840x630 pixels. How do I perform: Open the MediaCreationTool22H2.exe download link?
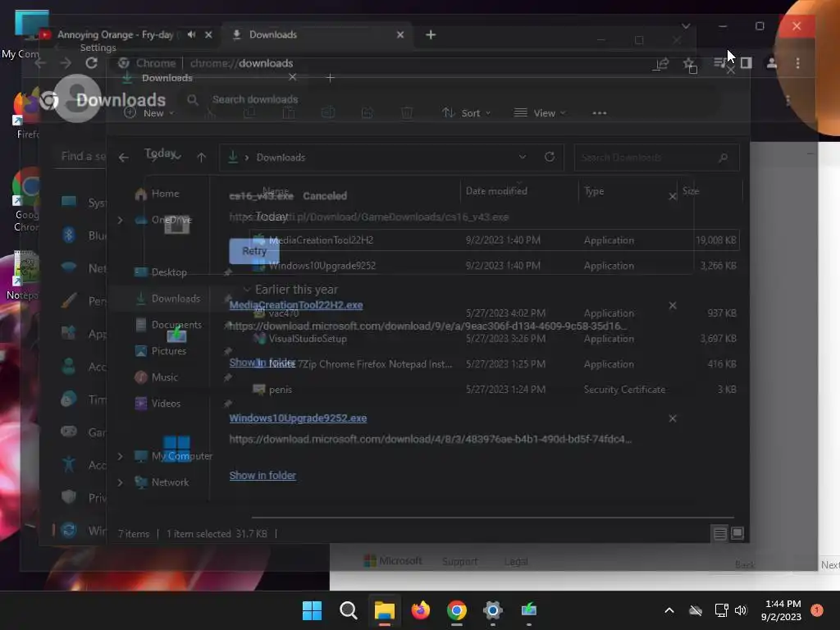295,305
